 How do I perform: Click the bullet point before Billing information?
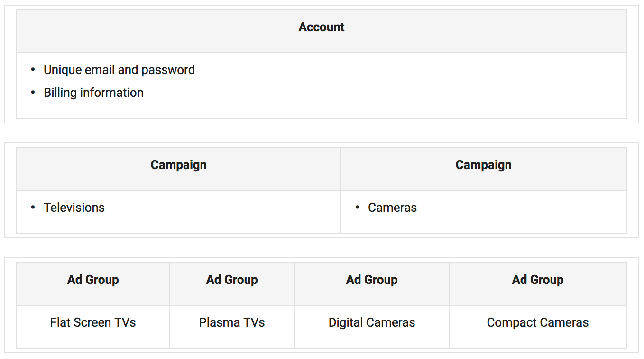click(33, 93)
